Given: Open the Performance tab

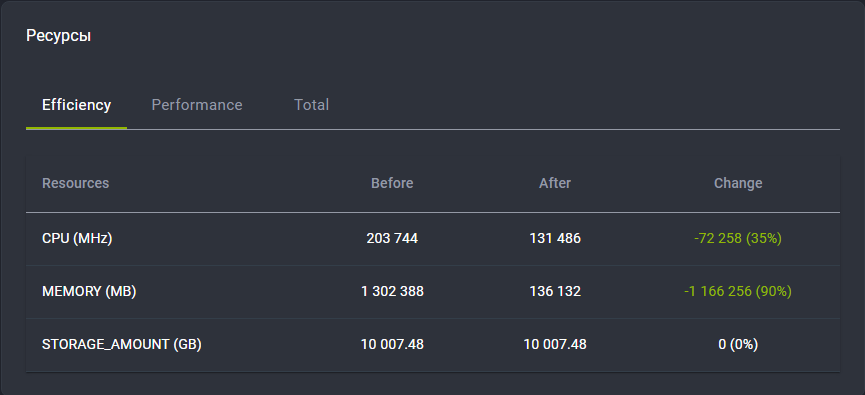Looking at the screenshot, I should 197,105.
